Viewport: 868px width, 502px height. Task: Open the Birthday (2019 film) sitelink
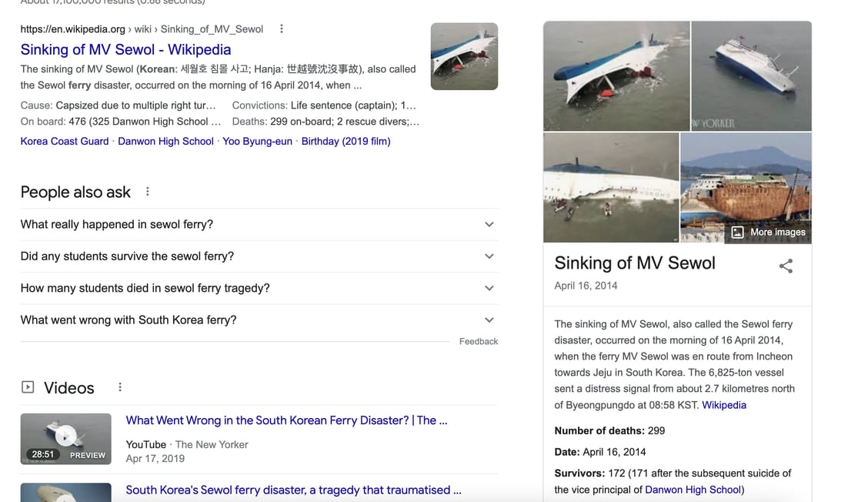(x=346, y=141)
